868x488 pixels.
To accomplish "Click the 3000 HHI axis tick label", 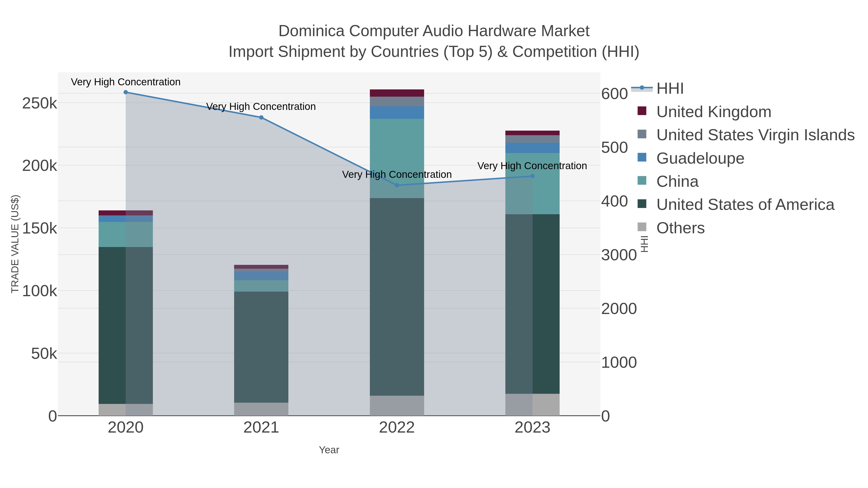I will click(x=619, y=255).
